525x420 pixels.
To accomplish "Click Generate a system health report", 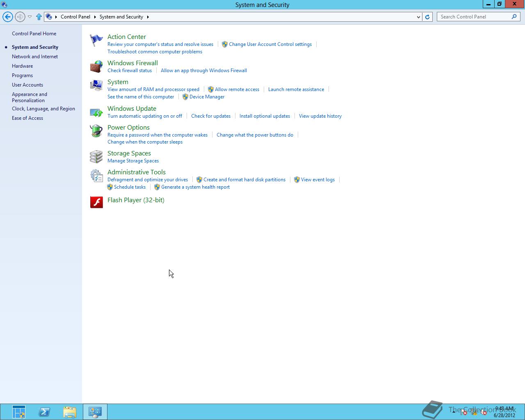I will point(195,187).
